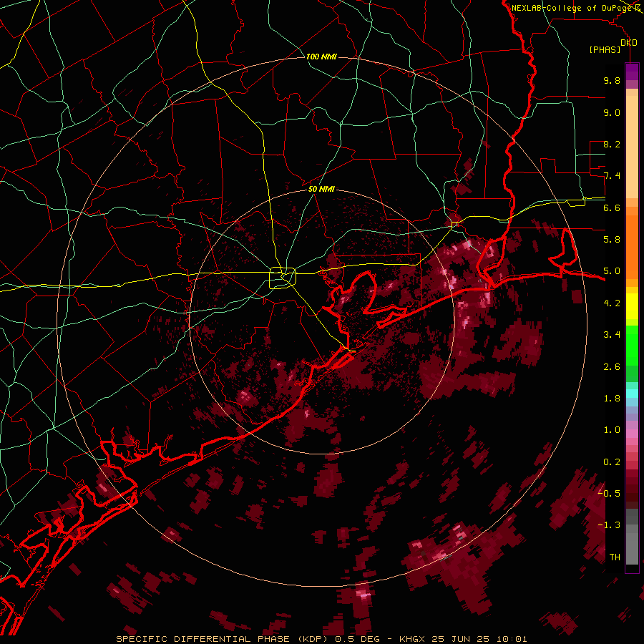Click the 100 NMI range ring label
This screenshot has height=644, width=644.
tap(321, 57)
